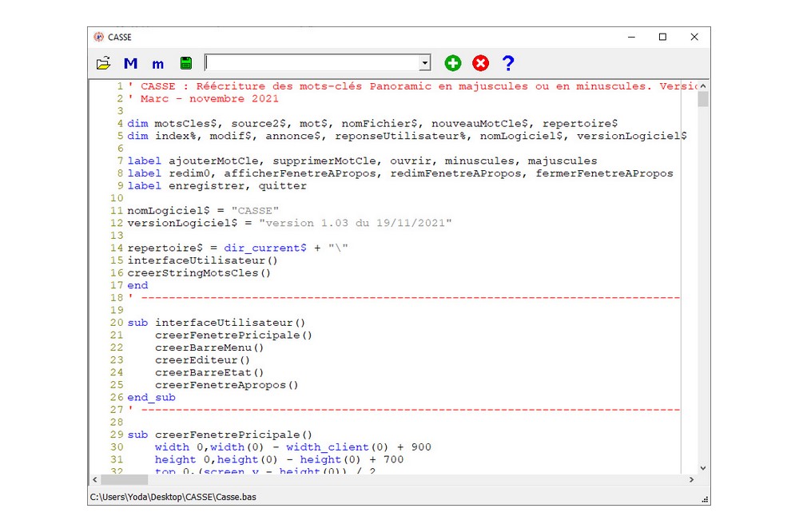
Task: Click line 1 comment about CASSE
Action: pyautogui.click(x=411, y=86)
